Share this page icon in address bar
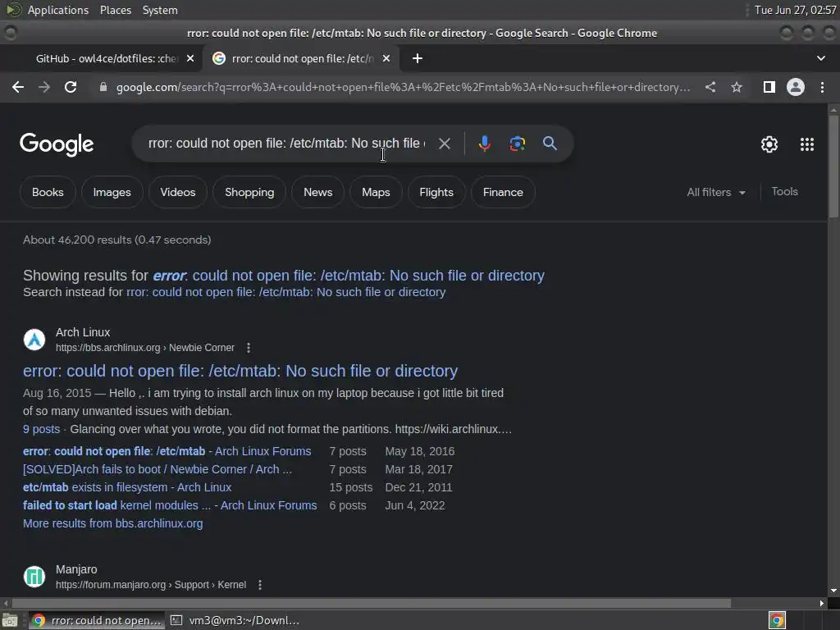840x630 pixels. coord(710,87)
